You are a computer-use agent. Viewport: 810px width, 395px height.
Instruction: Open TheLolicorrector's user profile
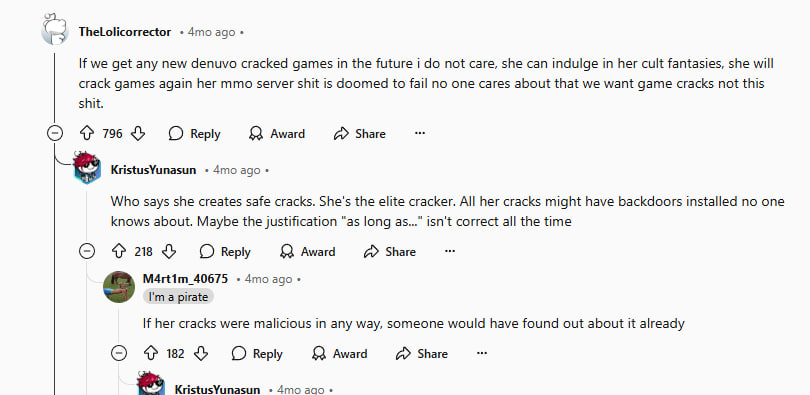[x=124, y=32]
